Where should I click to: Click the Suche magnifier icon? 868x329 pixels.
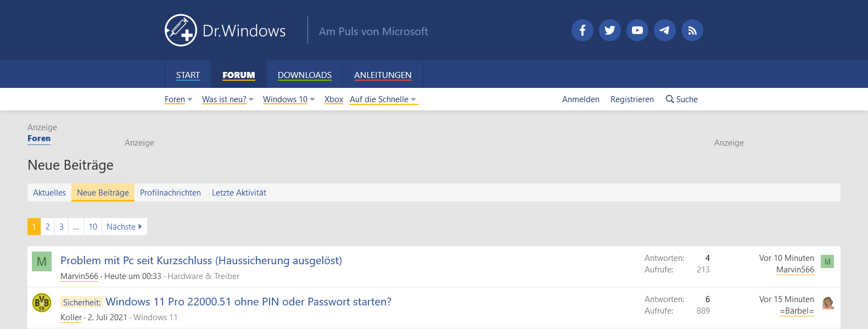click(x=670, y=99)
